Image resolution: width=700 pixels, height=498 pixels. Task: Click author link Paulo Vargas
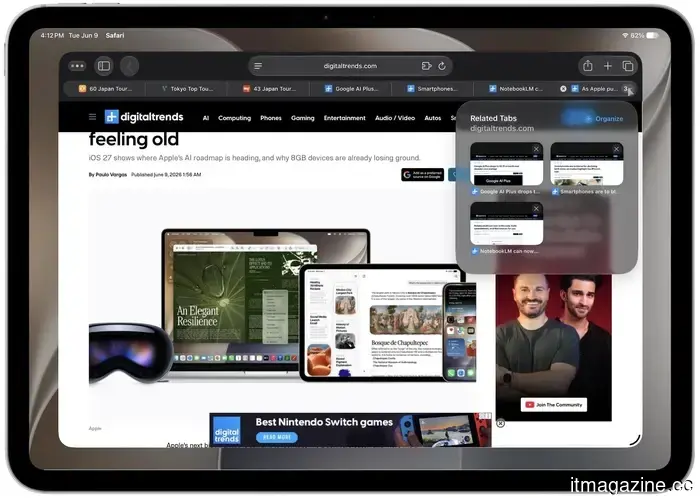(x=111, y=174)
